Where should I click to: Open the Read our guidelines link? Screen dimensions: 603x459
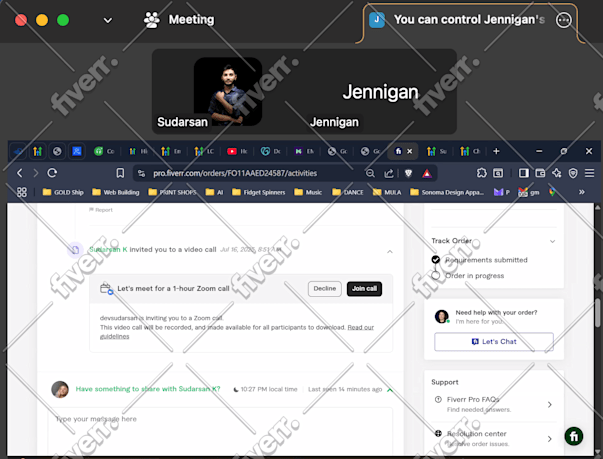tap(237, 332)
